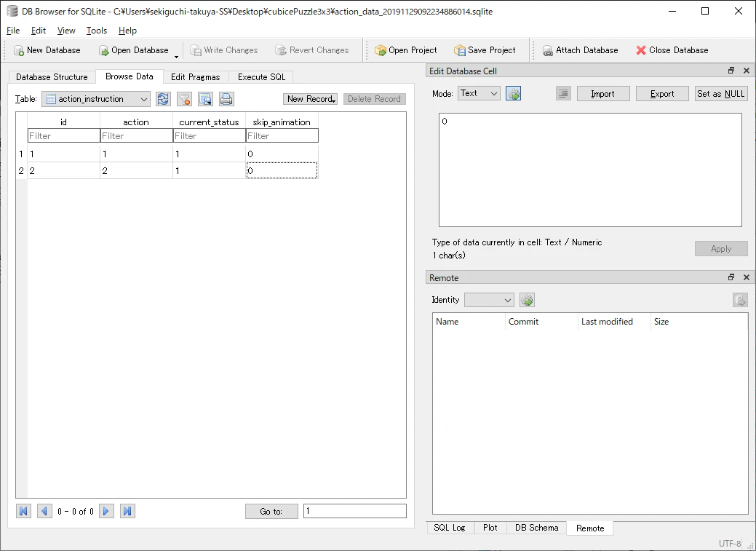Go to last page using end arrow
The width and height of the screenshot is (756, 551).
[127, 511]
